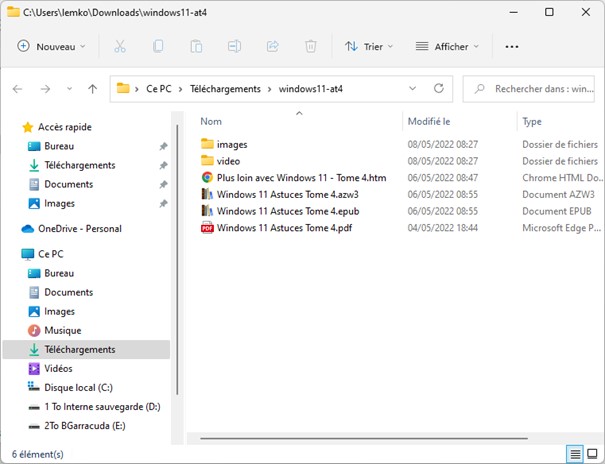This screenshot has width=605, height=464.
Task: Open the Afficher view dropdown
Action: [x=447, y=46]
